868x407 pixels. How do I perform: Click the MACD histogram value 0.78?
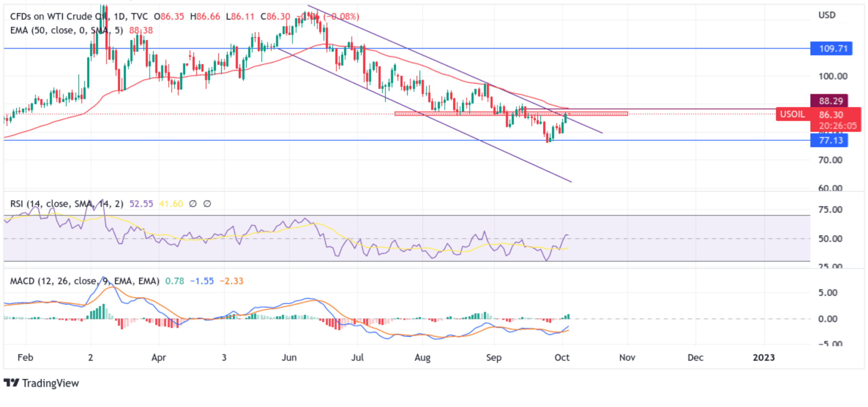click(x=175, y=281)
